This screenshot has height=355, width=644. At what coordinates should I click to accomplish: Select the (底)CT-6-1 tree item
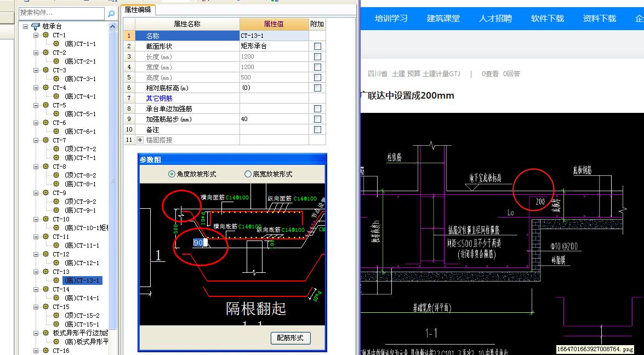click(80, 131)
